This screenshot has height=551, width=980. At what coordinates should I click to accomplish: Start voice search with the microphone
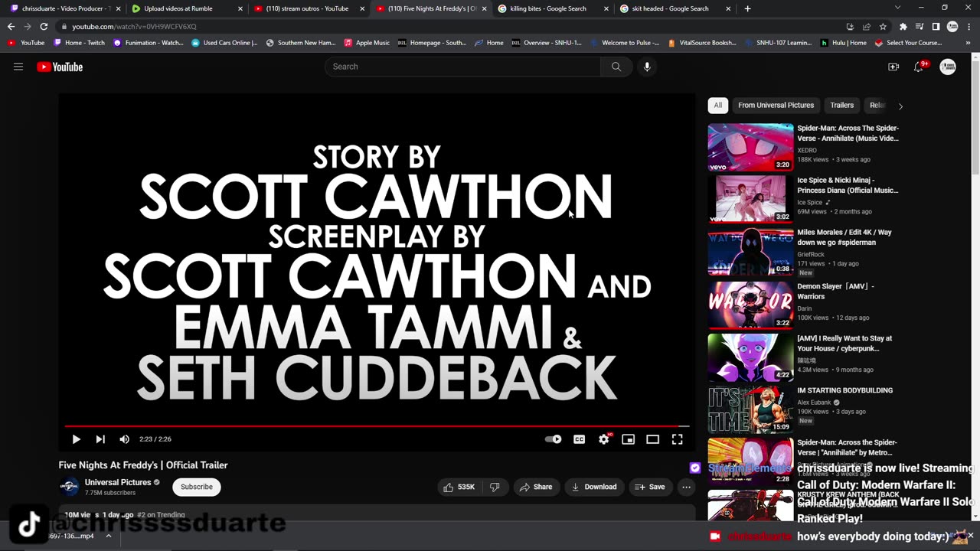pos(647,67)
